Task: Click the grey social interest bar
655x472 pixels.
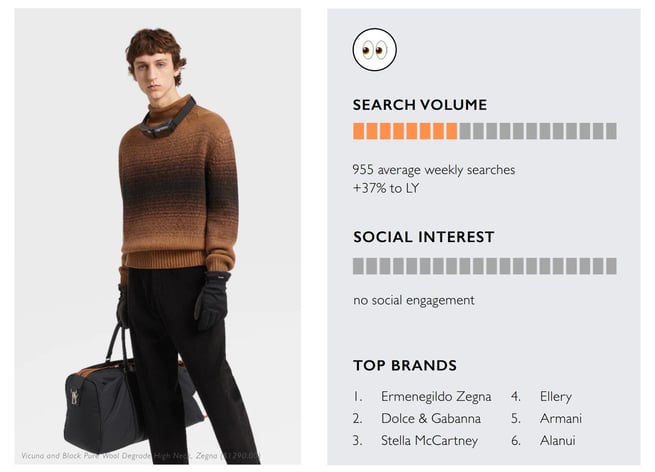Action: pos(484,266)
